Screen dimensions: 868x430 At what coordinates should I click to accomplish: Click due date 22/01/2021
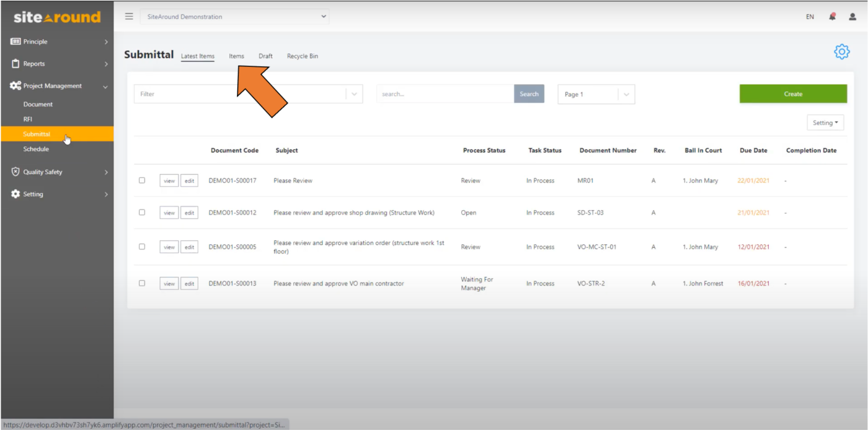tap(753, 180)
